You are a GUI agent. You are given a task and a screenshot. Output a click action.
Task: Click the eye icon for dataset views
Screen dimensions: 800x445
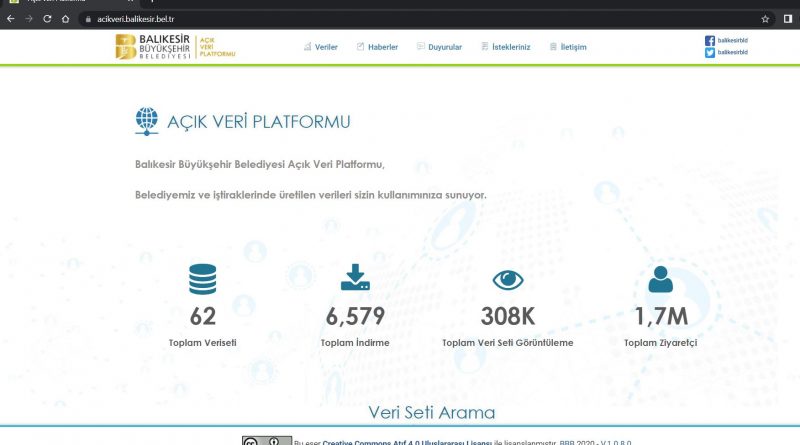point(508,280)
